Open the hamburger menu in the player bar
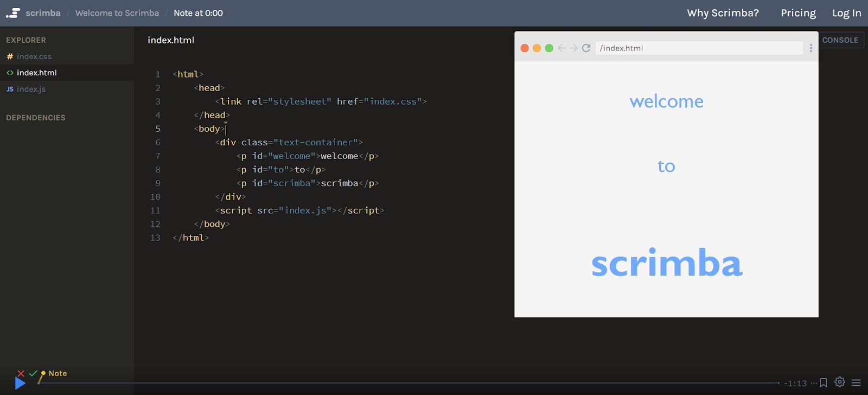 856,383
